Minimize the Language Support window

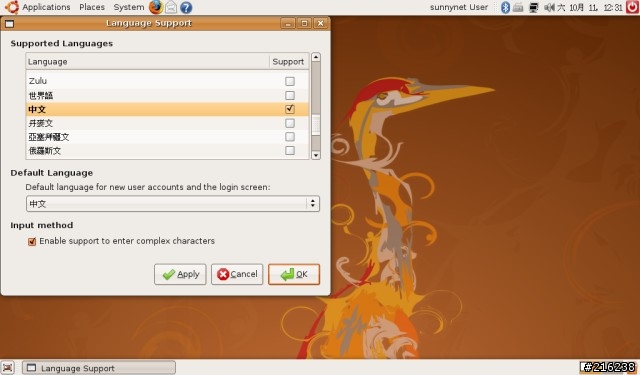pos(288,23)
